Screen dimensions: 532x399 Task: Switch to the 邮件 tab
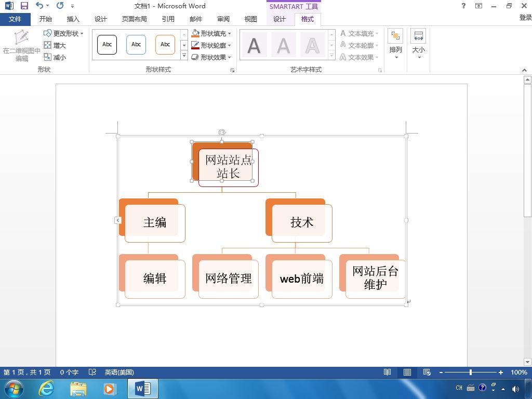coord(196,19)
